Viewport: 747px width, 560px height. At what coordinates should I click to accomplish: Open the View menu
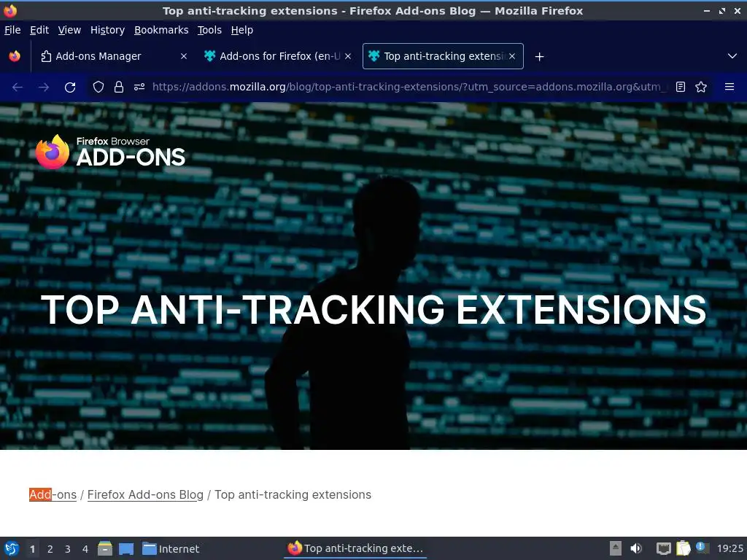pos(69,30)
